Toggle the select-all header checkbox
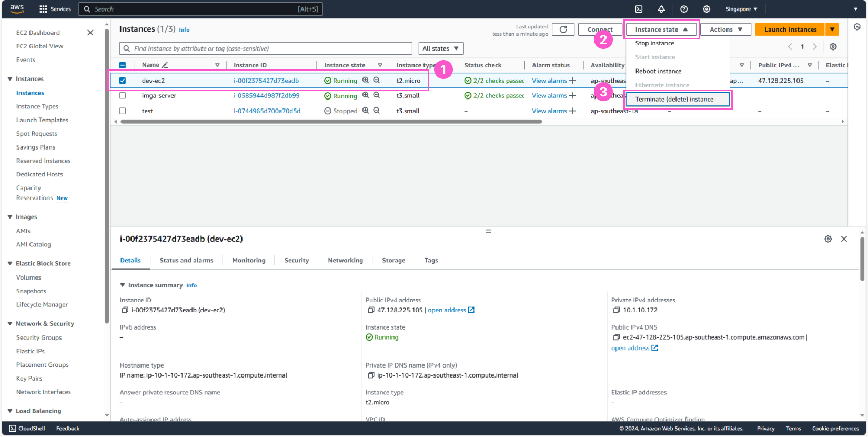 tap(123, 65)
